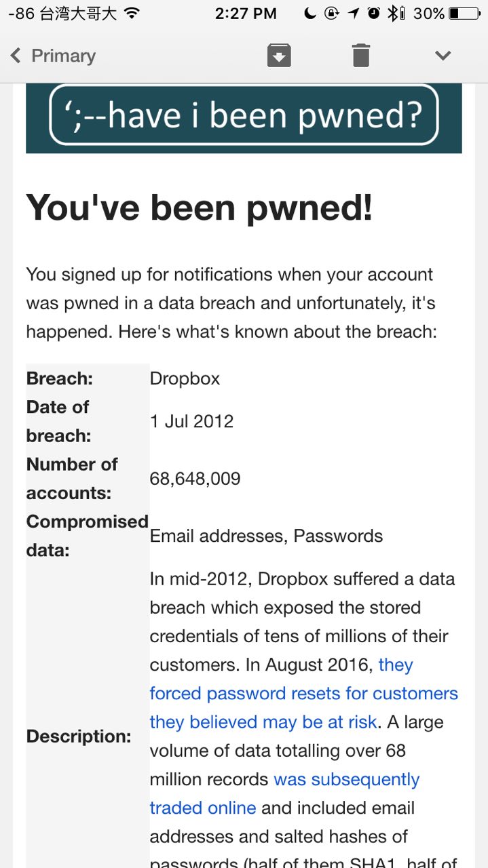Image resolution: width=488 pixels, height=868 pixels.
Task: Delete the email with the trash icon
Action: (x=361, y=56)
